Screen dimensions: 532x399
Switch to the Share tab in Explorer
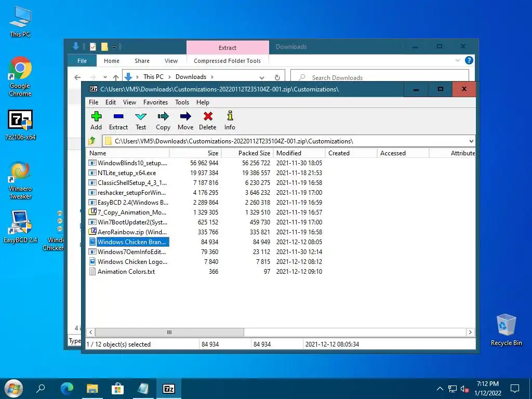142,61
